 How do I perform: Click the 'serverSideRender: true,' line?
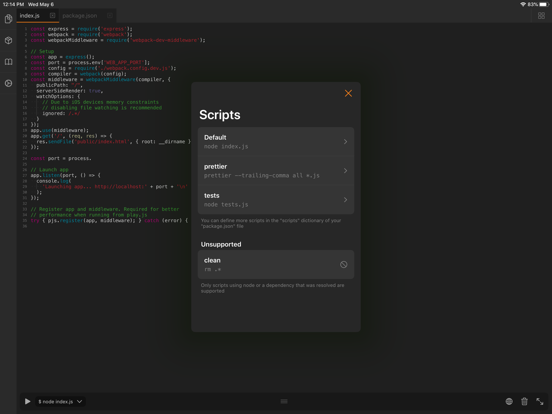point(69,91)
